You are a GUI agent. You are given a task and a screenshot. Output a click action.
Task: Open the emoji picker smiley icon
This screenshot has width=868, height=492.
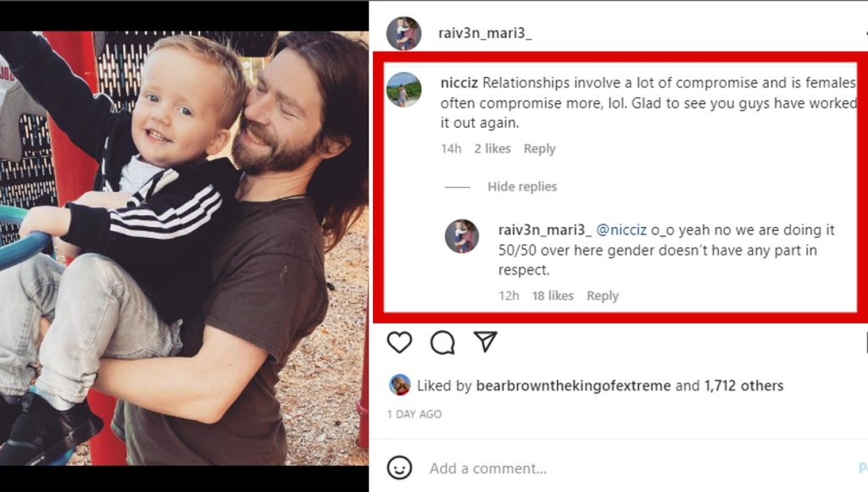(399, 468)
